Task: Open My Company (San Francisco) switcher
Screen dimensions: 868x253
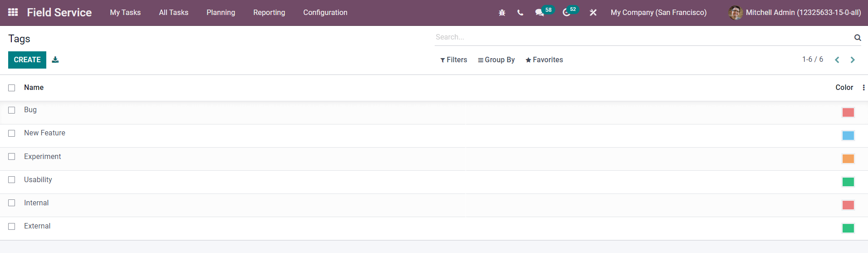Action: tap(658, 13)
